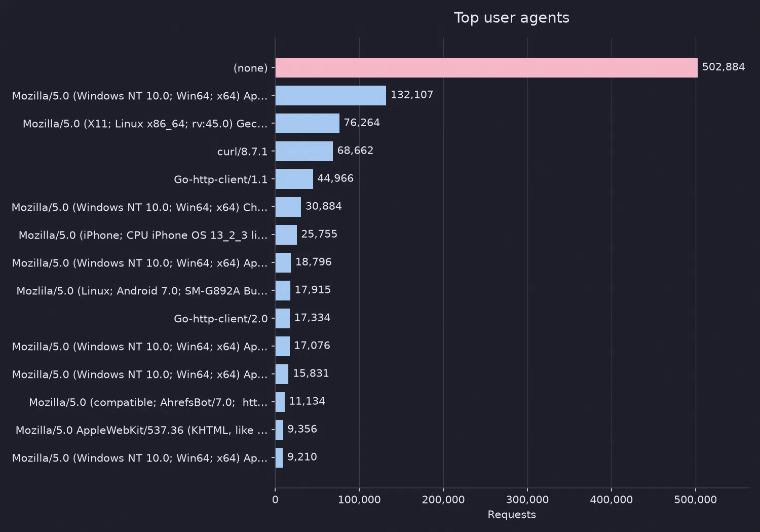This screenshot has width=760, height=532.
Task: Click the iPhone OS 13_2_3 user agent label
Action: tap(143, 235)
